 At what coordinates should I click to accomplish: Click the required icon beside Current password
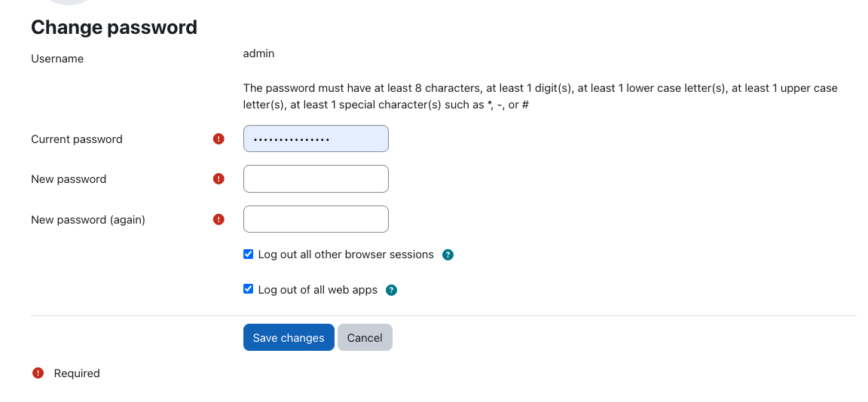pyautogui.click(x=219, y=139)
